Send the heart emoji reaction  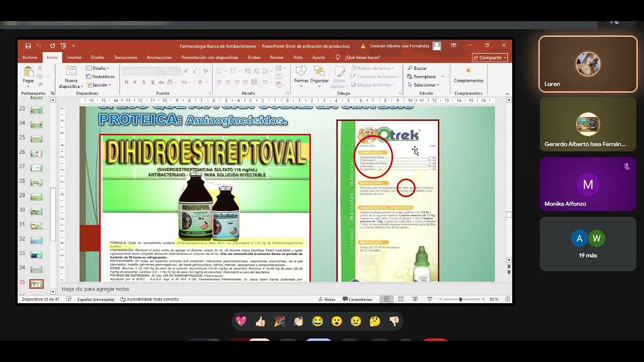241,321
